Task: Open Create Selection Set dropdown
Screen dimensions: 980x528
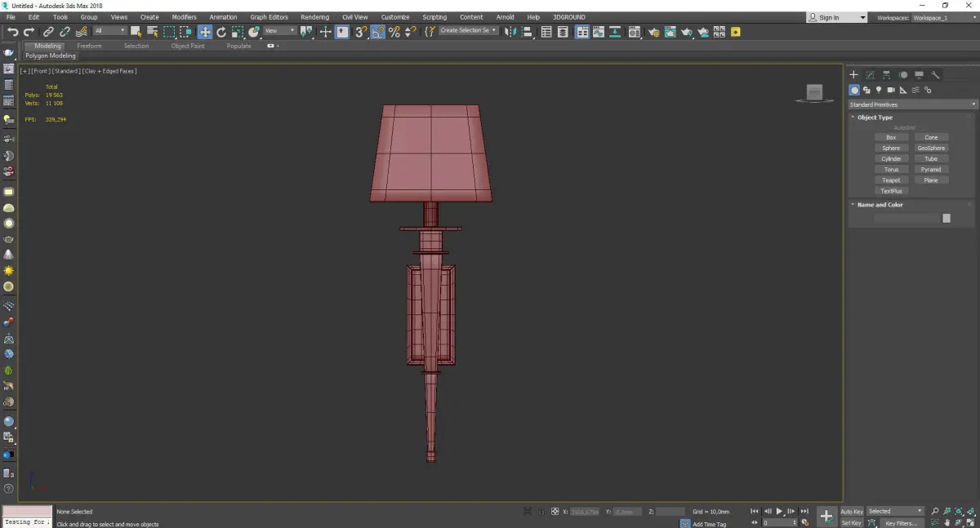Action: pyautogui.click(x=468, y=31)
